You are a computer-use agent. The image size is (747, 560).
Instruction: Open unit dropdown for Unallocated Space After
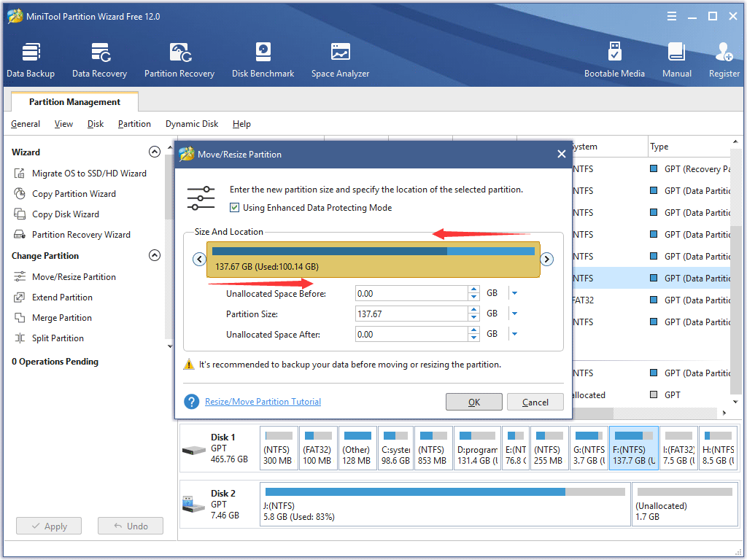click(x=514, y=334)
